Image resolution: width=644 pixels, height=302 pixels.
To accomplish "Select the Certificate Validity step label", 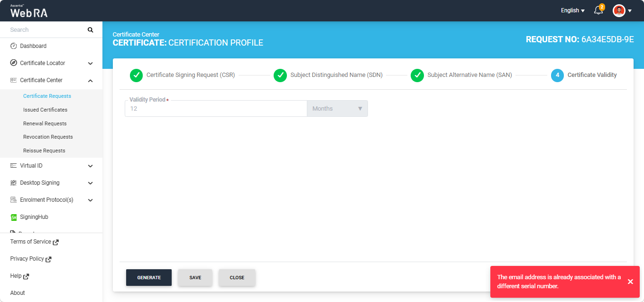I will (x=592, y=75).
